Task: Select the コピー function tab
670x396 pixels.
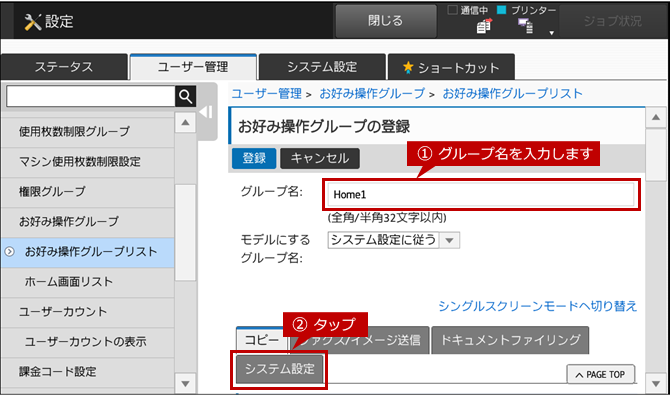Action: [x=262, y=340]
